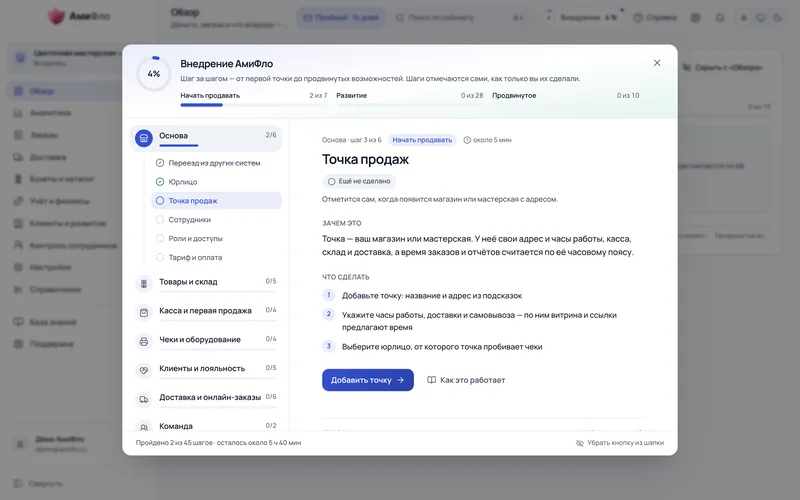Switch to the Развитие stage tab
Image resolution: width=800 pixels, height=500 pixels.
[x=410, y=98]
